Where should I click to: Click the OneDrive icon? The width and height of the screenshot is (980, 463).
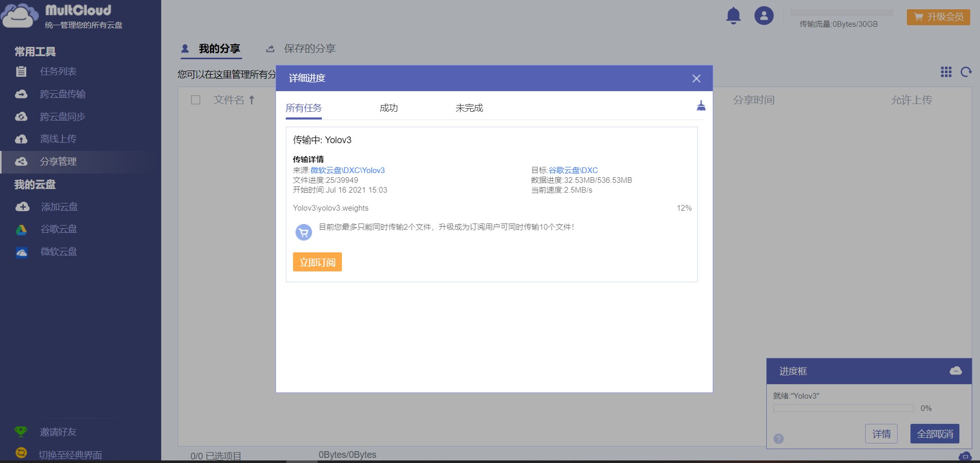(x=22, y=252)
